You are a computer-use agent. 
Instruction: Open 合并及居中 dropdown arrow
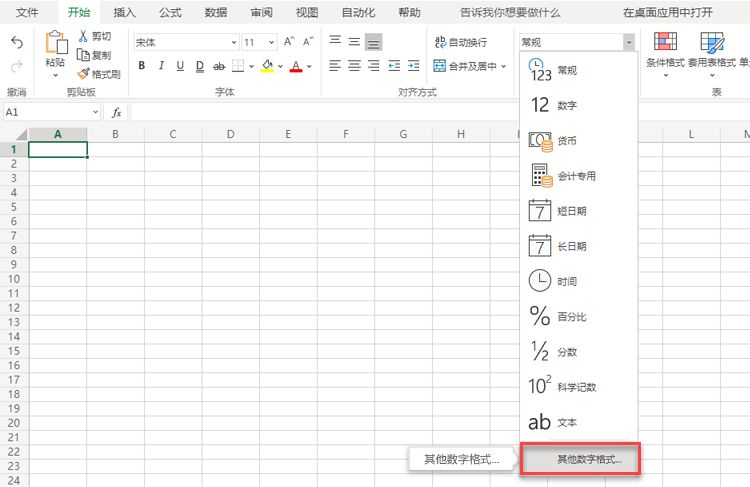point(504,66)
